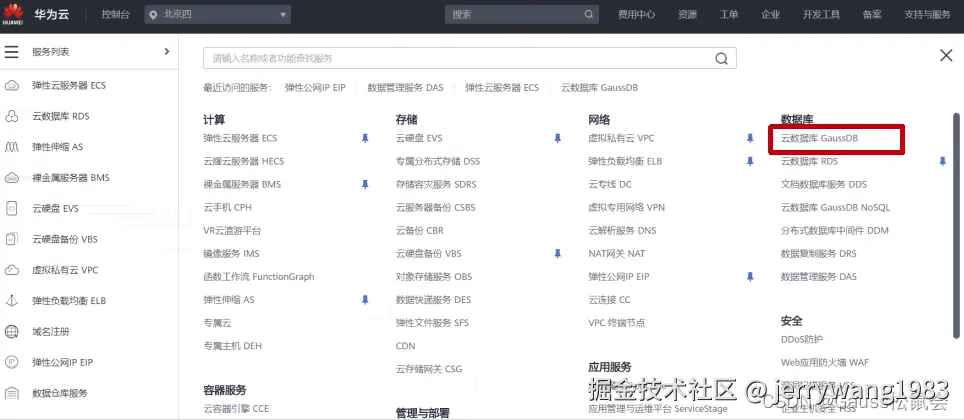Open 弹性文件服务 SFS
Image resolution: width=964 pixels, height=420 pixels.
[432, 323]
